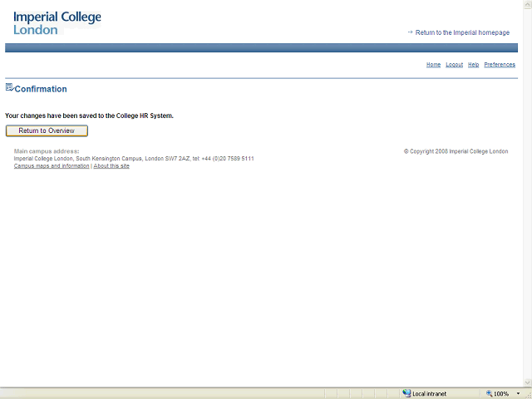Image resolution: width=532 pixels, height=399 pixels.
Task: Click the Imperial College London logo
Action: tap(56, 22)
